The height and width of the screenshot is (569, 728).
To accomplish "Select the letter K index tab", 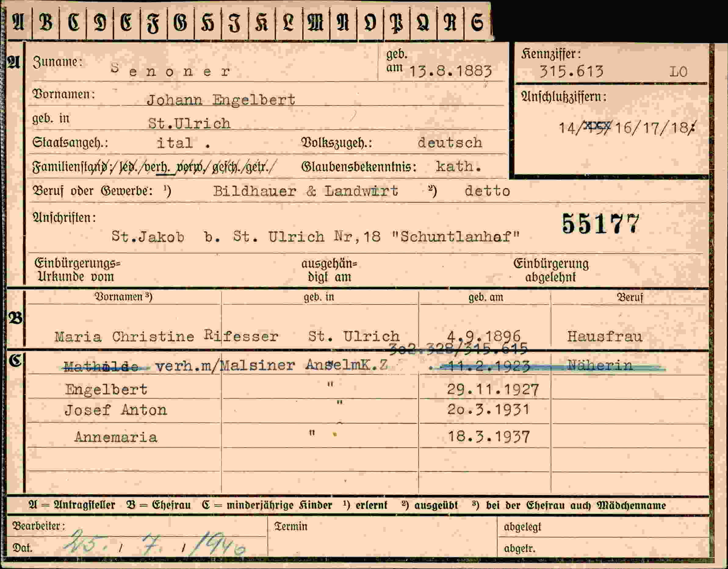I will [x=262, y=23].
